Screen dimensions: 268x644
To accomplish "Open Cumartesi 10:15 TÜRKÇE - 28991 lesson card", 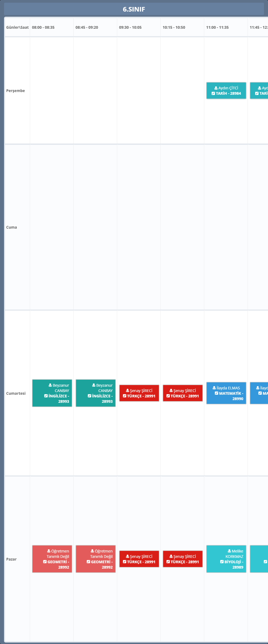I will (183, 393).
